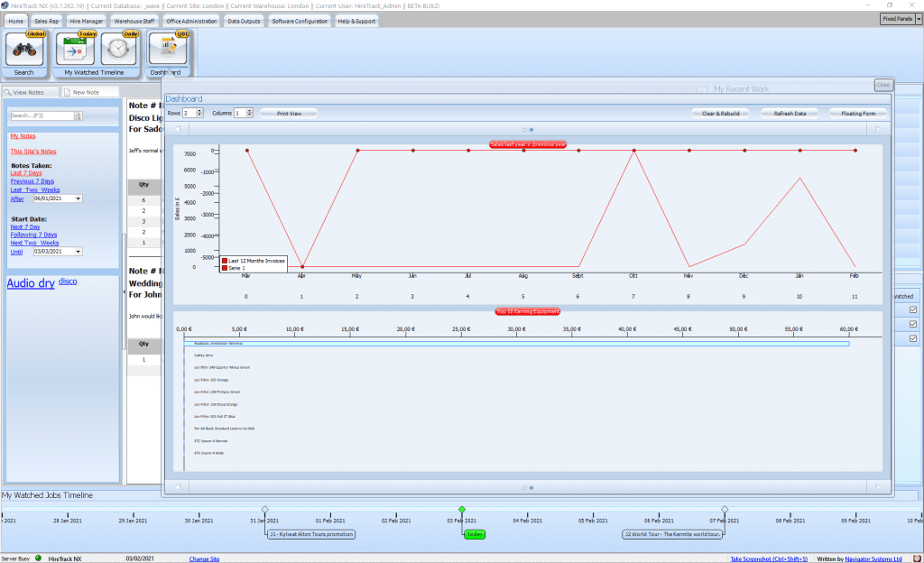The width and height of the screenshot is (924, 563).
Task: Click the top blue bar in Top 10 Earning Equipment
Action: pos(517,344)
